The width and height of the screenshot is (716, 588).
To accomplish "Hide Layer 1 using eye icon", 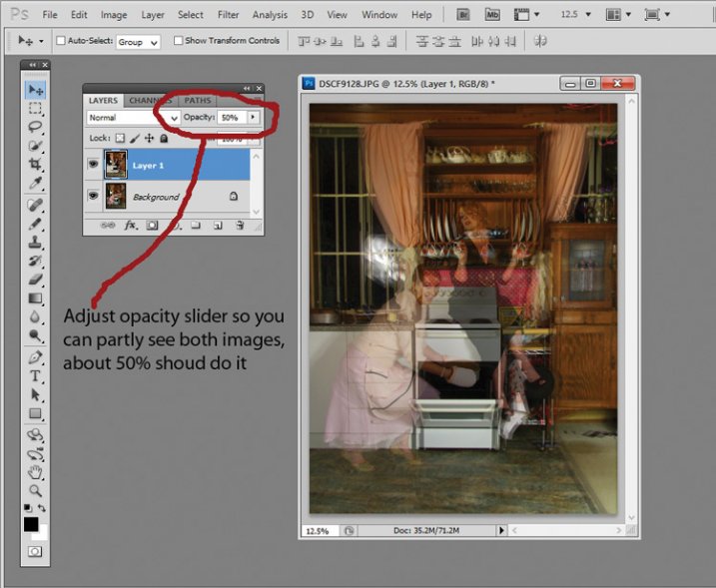I will (x=94, y=165).
